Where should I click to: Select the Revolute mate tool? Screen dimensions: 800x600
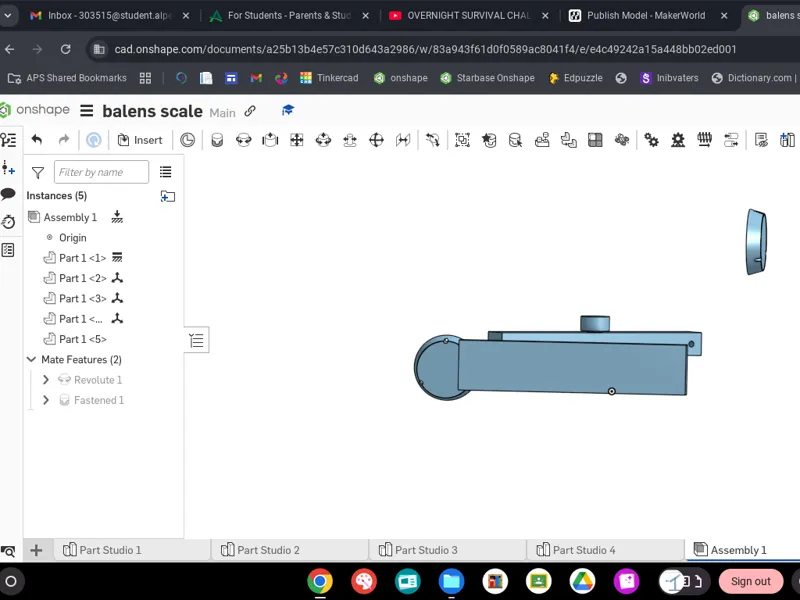pyautogui.click(x=243, y=140)
